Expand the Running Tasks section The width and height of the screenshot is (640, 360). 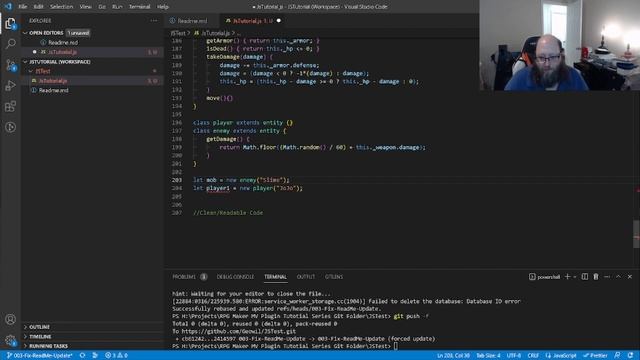coord(25,346)
